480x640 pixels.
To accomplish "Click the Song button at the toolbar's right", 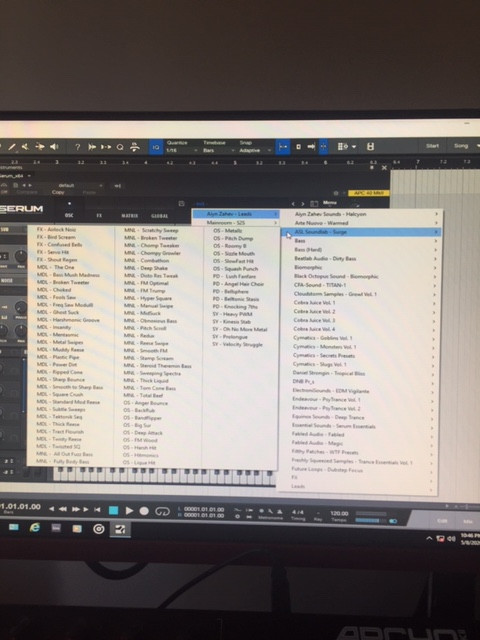I will [461, 146].
